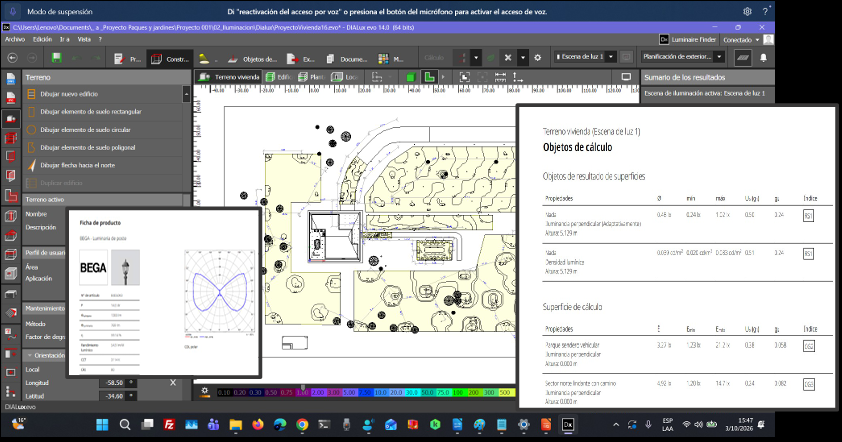Select the Terreno vivienda tab

[x=229, y=77]
